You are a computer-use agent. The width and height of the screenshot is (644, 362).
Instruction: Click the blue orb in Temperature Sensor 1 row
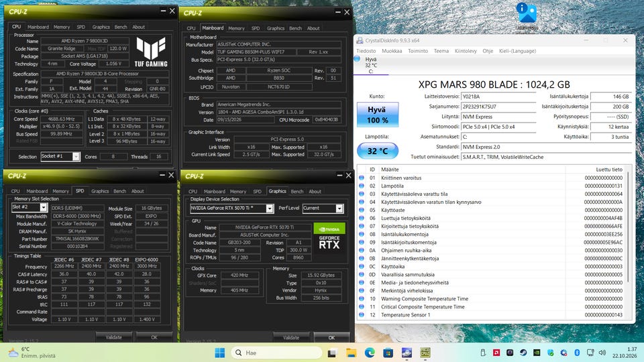pyautogui.click(x=362, y=315)
